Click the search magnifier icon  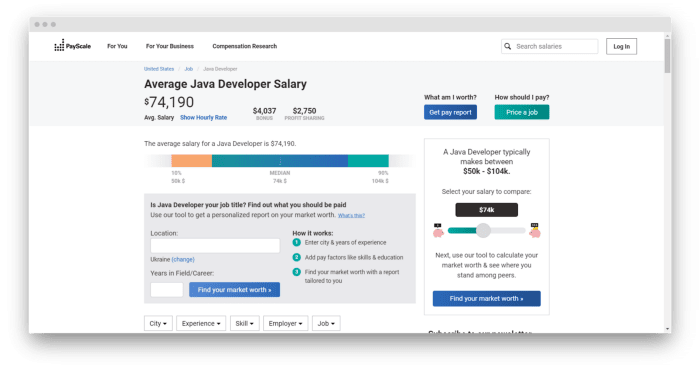point(508,46)
